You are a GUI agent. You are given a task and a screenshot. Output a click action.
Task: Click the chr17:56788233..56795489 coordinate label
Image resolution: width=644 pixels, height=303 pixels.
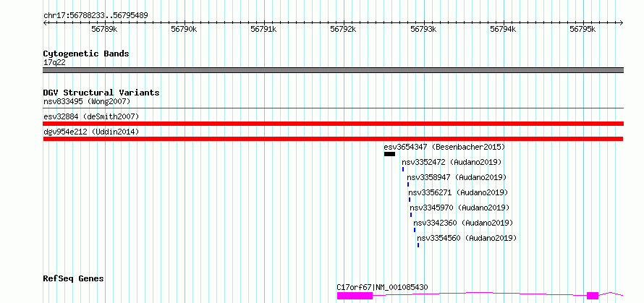point(96,16)
